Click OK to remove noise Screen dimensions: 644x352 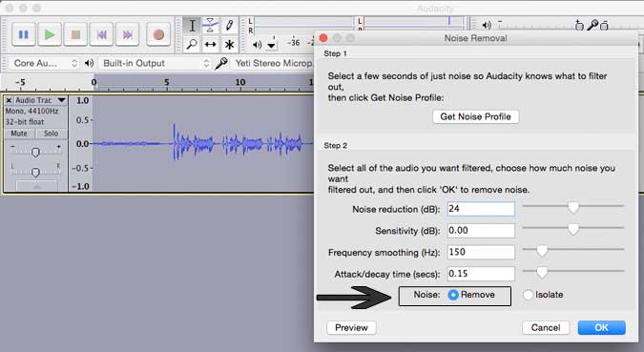(601, 327)
